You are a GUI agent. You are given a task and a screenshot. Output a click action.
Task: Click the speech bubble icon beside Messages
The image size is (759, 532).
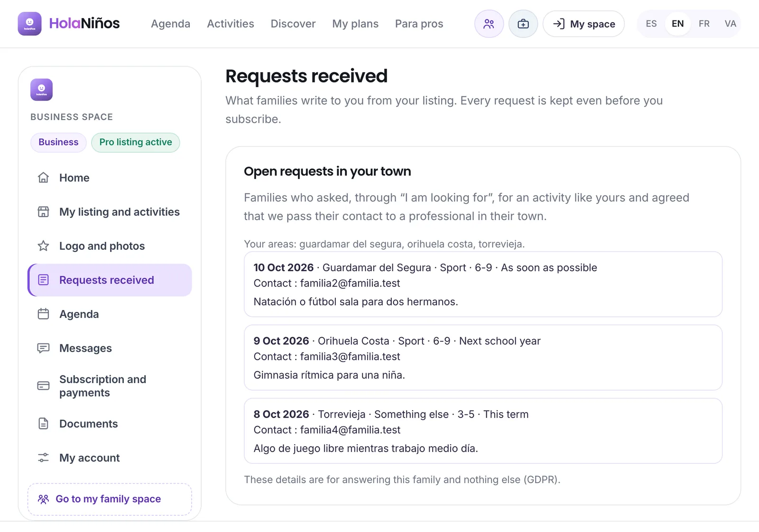pos(43,348)
